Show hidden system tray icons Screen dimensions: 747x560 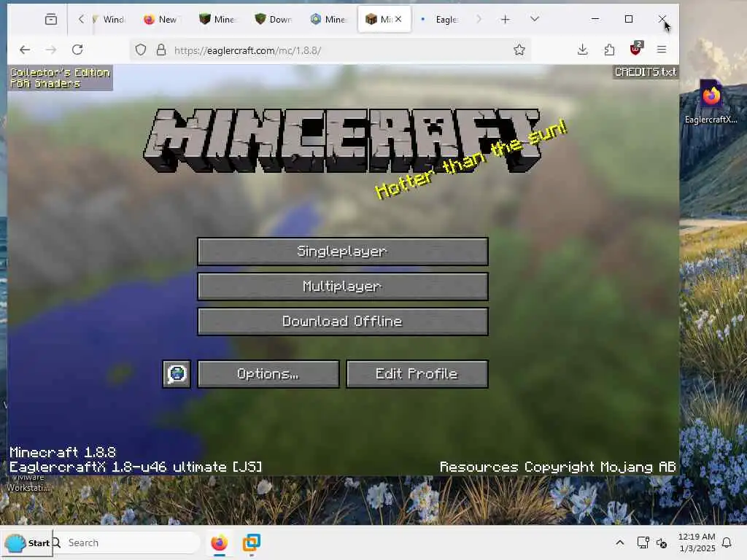pyautogui.click(x=620, y=542)
